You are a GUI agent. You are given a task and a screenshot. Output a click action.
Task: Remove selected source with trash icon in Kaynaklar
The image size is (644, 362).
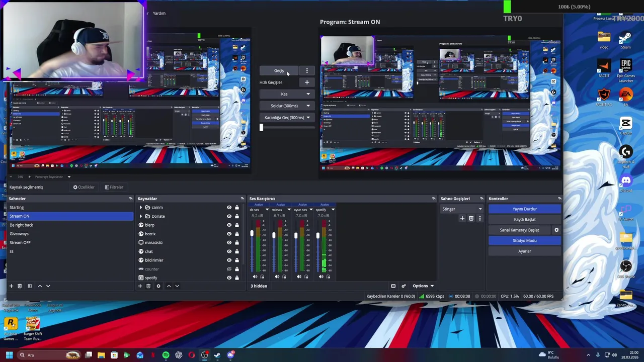point(148,286)
